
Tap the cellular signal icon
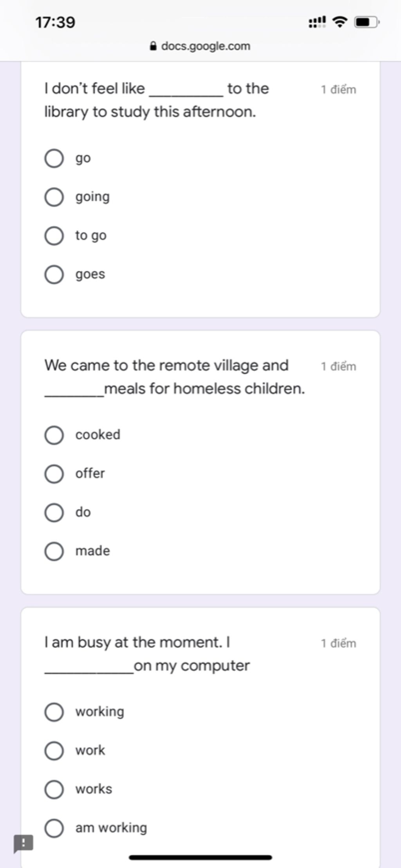(x=317, y=22)
